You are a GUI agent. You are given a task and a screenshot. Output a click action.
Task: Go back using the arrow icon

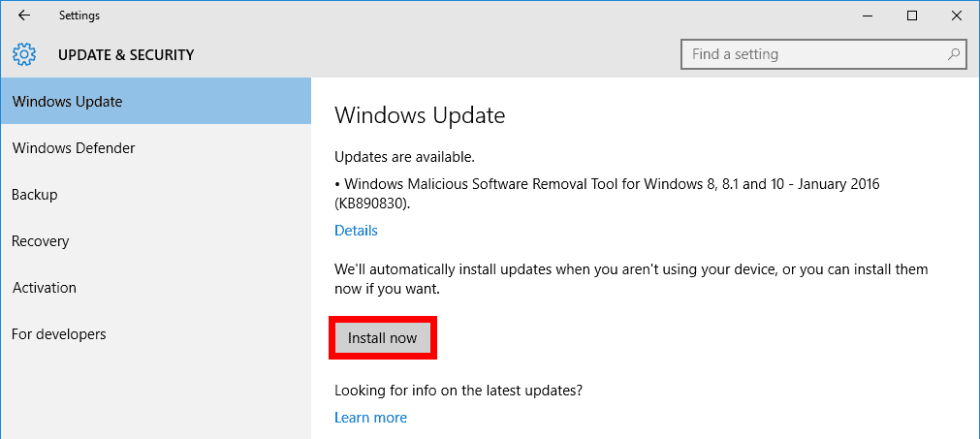[x=24, y=16]
